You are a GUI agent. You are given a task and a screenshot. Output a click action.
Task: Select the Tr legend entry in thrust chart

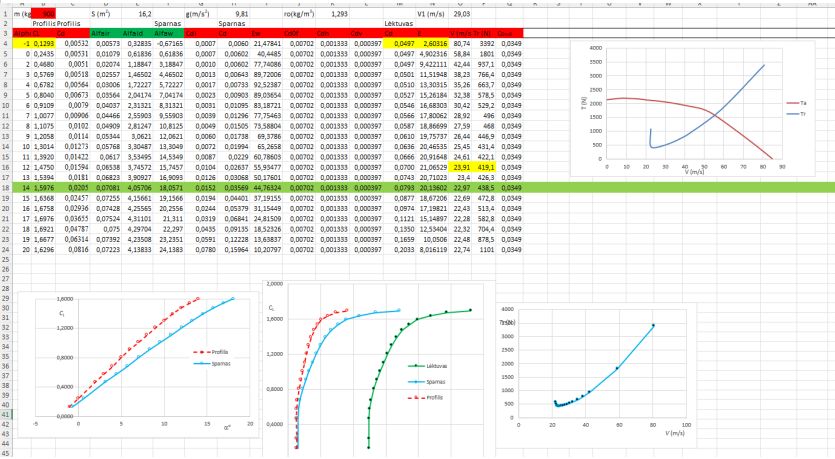801,115
